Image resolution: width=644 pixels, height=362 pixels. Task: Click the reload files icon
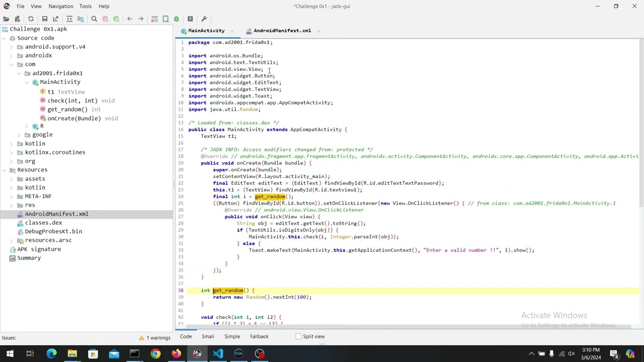(31, 19)
